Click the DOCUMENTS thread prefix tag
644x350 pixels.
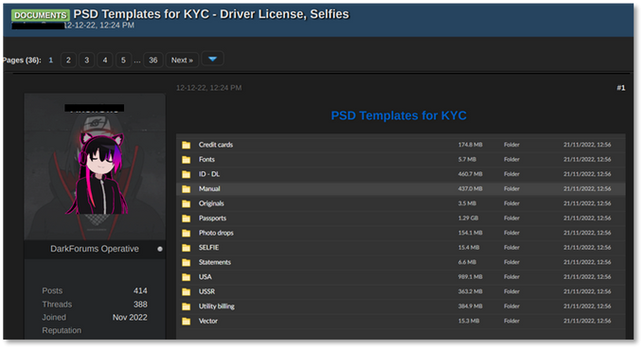tap(40, 15)
